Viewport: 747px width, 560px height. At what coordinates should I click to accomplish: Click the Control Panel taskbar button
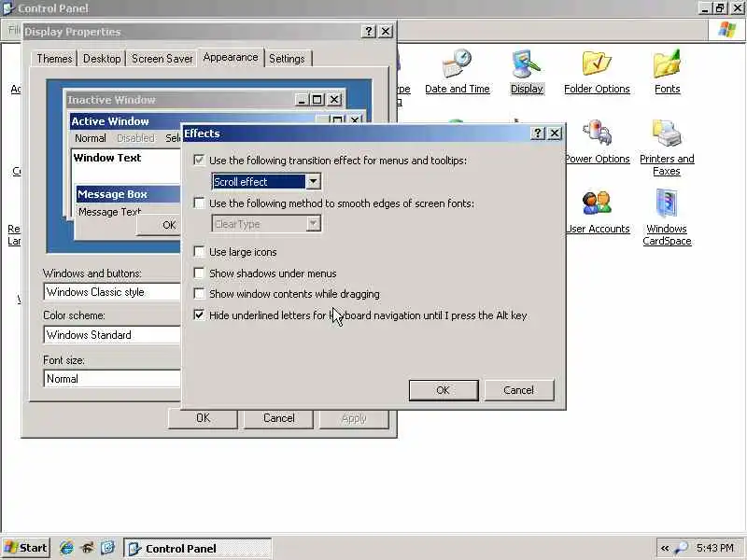pos(198,548)
